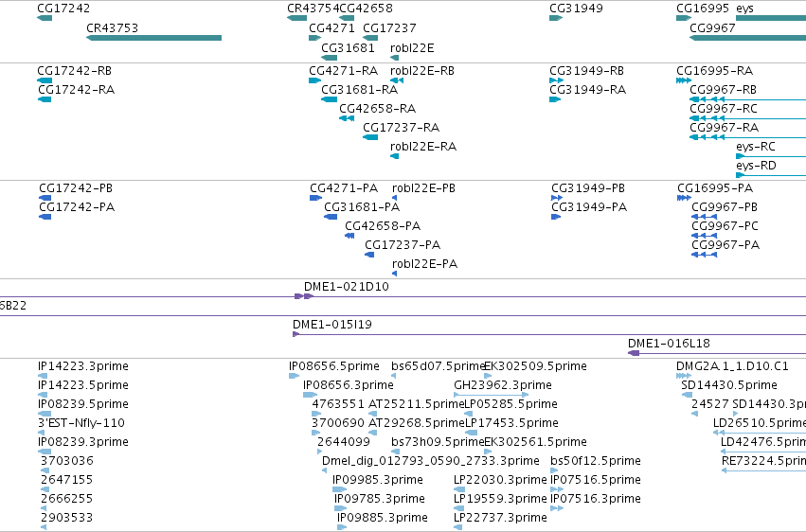This screenshot has height=532, width=806.
Task: Click transcript CG31949-RB
Action: (586, 71)
